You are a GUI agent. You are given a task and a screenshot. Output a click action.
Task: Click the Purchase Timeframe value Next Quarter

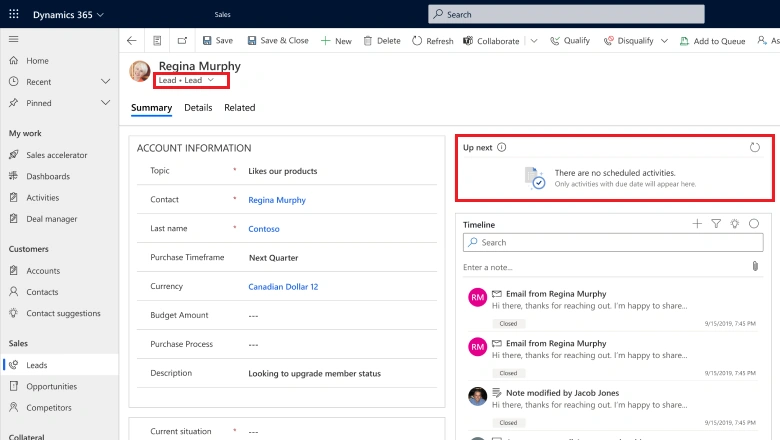click(273, 258)
